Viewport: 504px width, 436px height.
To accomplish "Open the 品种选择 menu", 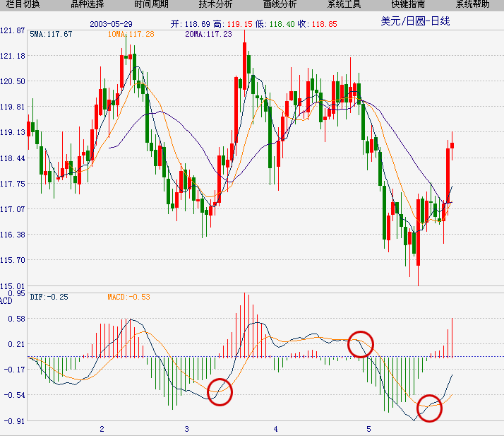I will tap(87, 4).
